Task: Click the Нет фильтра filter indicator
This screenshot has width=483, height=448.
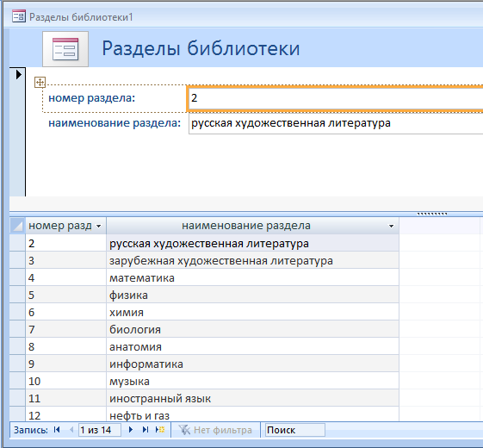Action: coord(215,430)
